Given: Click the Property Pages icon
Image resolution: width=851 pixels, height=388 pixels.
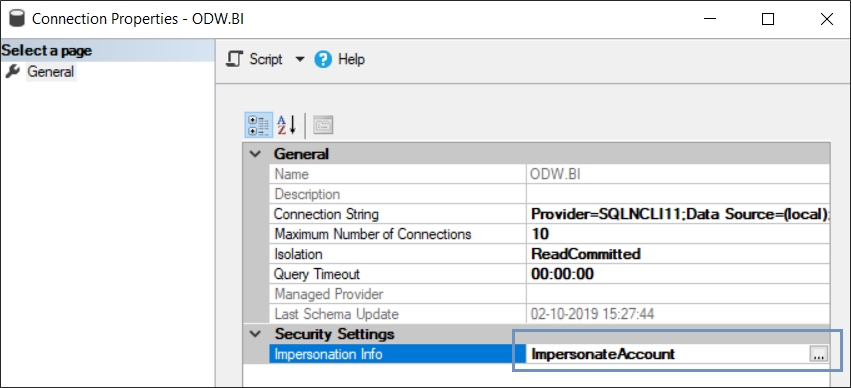Looking at the screenshot, I should 323,125.
